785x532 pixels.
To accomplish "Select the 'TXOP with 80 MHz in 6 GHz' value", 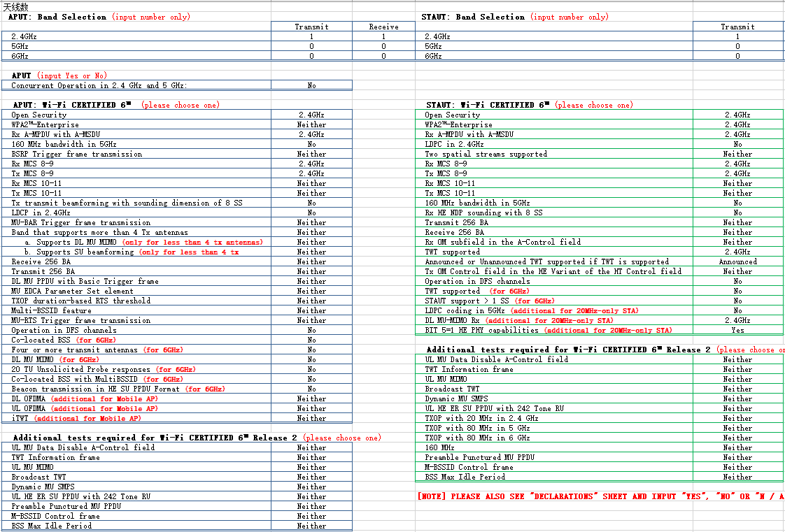I will coord(737,438).
